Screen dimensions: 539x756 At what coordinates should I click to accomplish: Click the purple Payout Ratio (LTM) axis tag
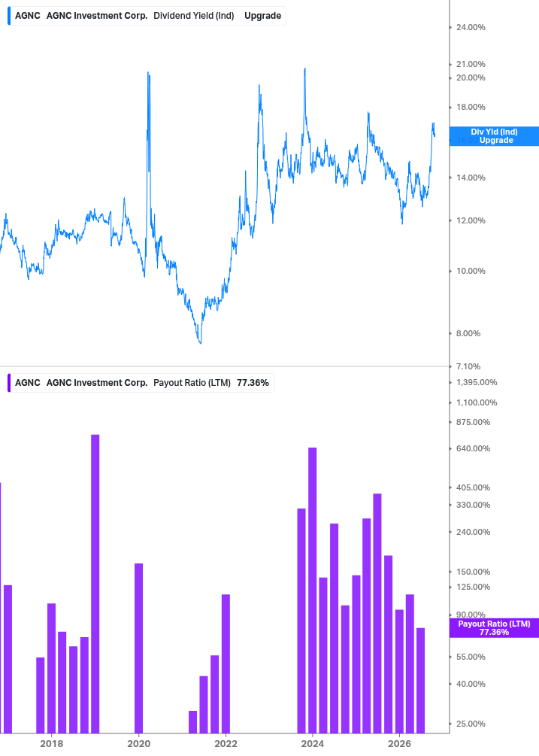(494, 628)
